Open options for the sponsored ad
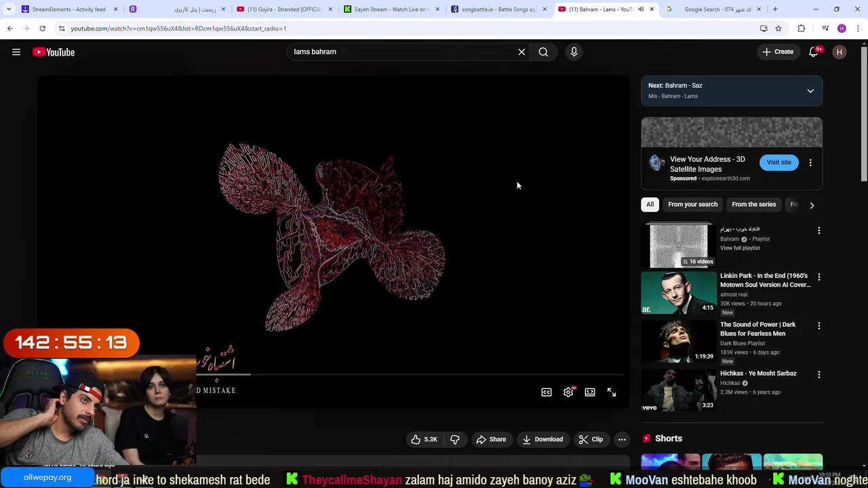 (810, 163)
